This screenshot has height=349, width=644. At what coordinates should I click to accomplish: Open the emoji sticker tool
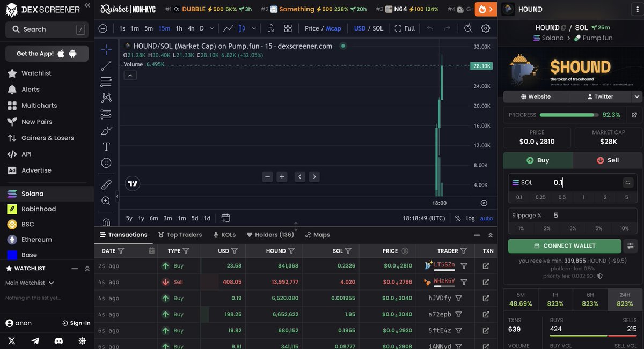coord(106,162)
